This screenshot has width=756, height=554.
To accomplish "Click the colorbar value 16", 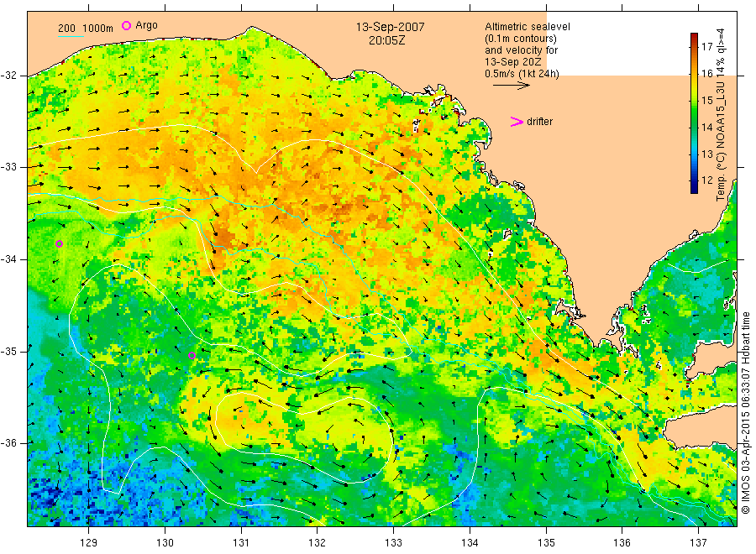I will click(x=706, y=74).
